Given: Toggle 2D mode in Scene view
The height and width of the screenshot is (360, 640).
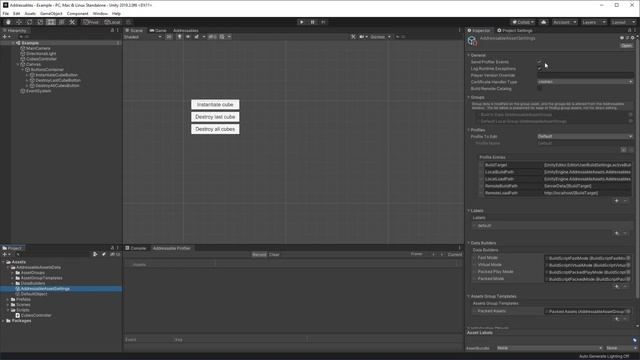Looking at the screenshot, I should [169, 37].
